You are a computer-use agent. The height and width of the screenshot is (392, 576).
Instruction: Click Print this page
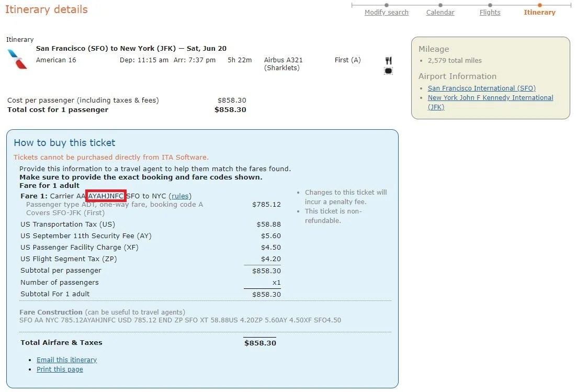tap(60, 369)
